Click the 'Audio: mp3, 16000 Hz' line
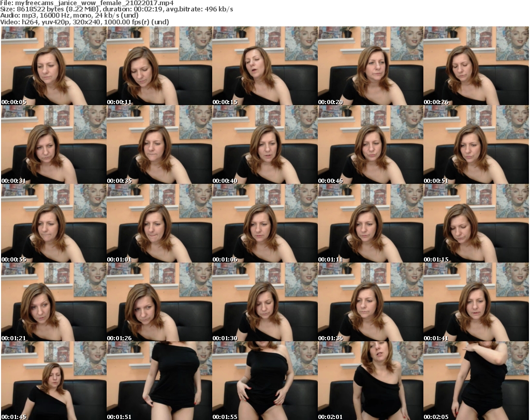Image resolution: width=530 pixels, height=420 pixels. (x=69, y=15)
